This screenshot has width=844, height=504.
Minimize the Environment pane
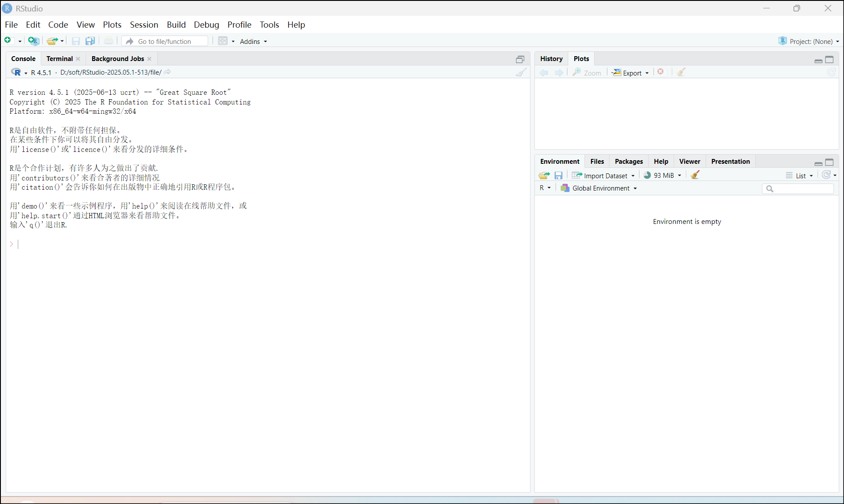(818, 163)
